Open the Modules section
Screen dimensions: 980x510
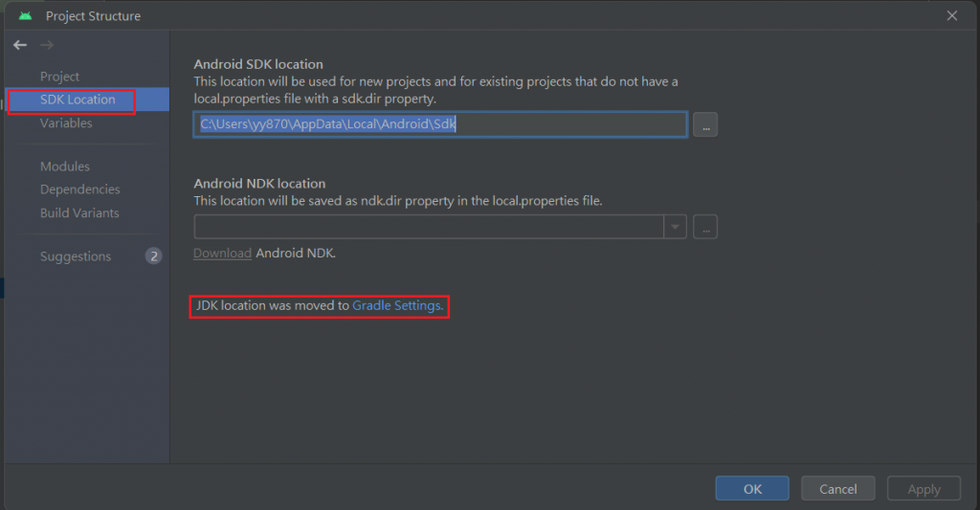pos(65,166)
